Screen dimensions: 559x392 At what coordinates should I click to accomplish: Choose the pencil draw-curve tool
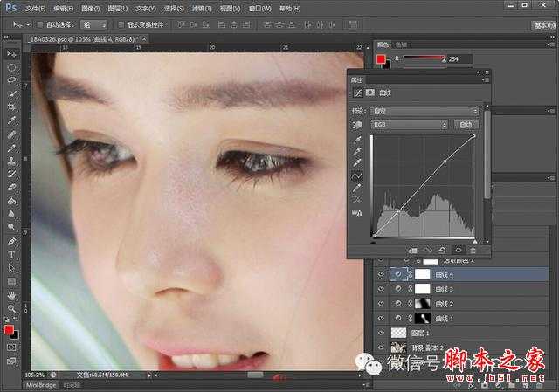point(356,188)
